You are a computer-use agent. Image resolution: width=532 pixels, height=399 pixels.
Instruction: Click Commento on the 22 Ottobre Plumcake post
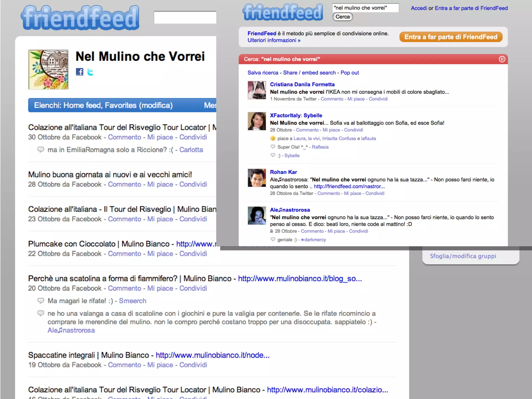point(124,254)
